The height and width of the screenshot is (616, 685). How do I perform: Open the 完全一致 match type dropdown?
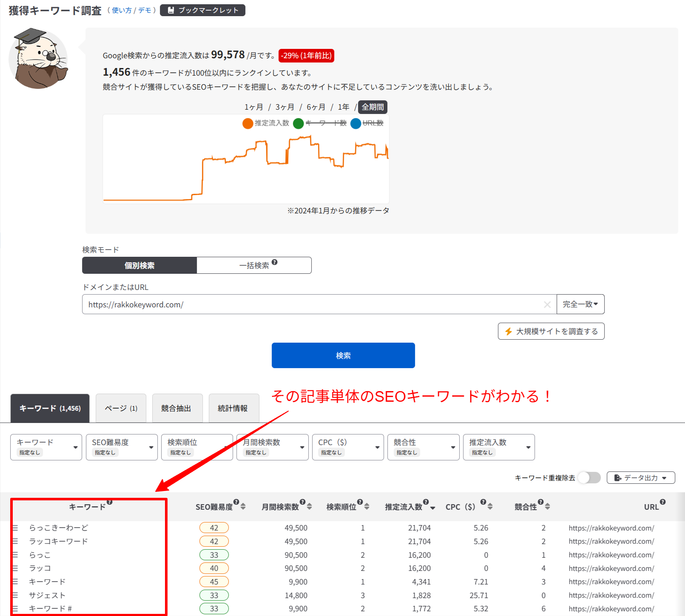[x=580, y=304]
